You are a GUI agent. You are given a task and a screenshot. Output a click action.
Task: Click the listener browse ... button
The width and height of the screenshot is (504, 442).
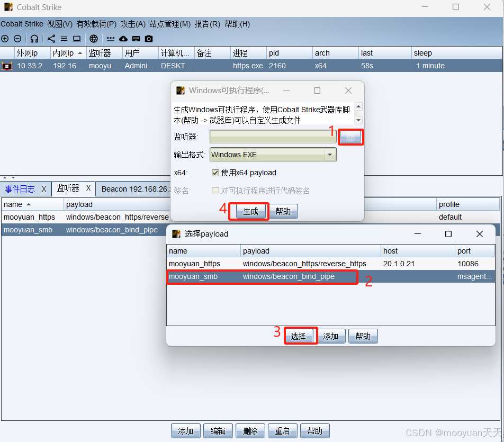click(350, 138)
